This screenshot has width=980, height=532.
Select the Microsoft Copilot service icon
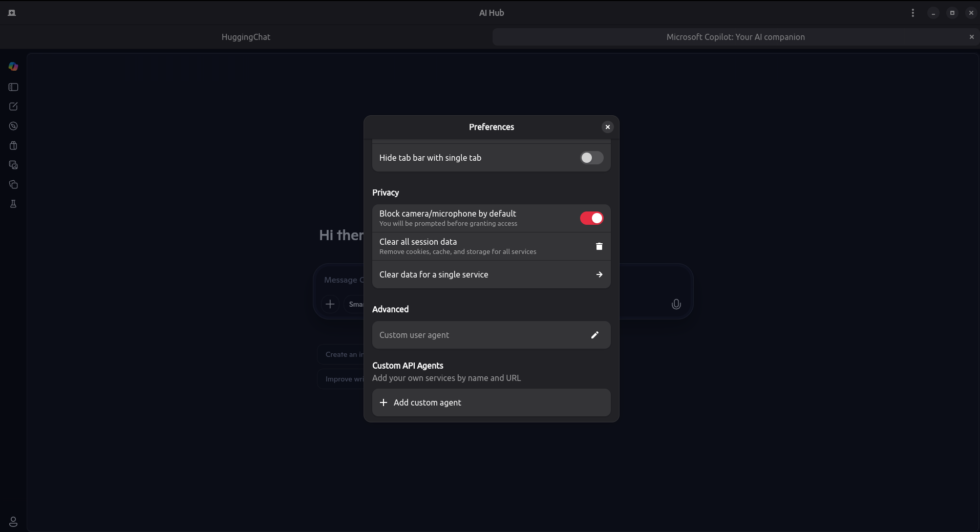(13, 67)
